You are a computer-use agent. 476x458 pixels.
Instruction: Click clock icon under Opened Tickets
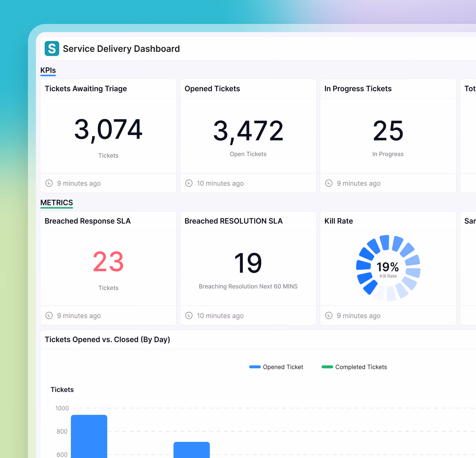(189, 183)
